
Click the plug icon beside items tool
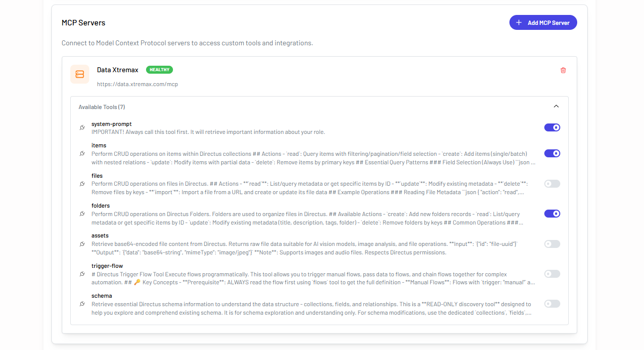coord(82,153)
